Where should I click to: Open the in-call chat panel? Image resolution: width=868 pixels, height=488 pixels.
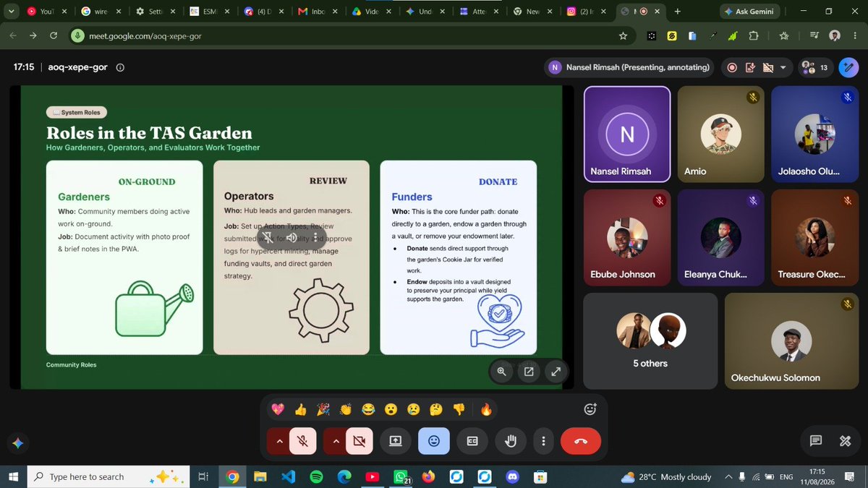815,440
